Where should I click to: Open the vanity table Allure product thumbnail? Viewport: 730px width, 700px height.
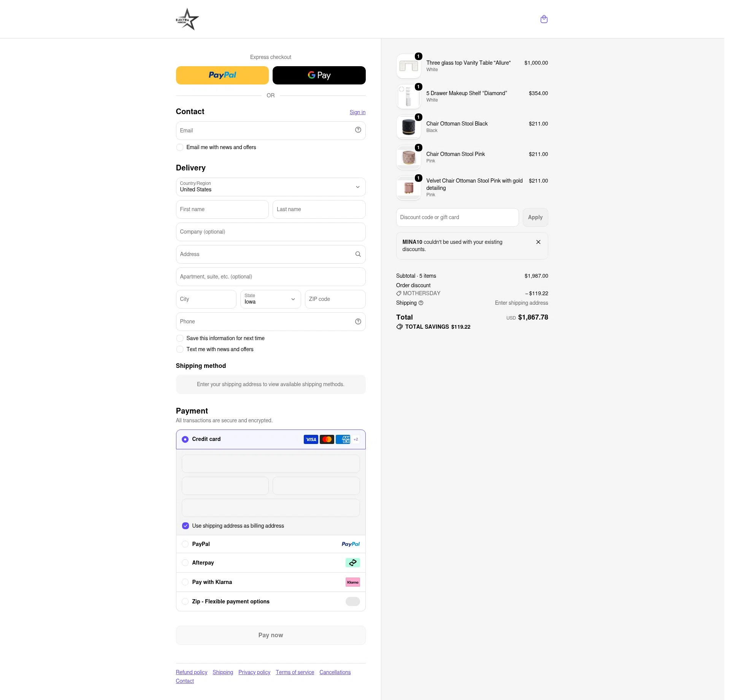pos(408,66)
